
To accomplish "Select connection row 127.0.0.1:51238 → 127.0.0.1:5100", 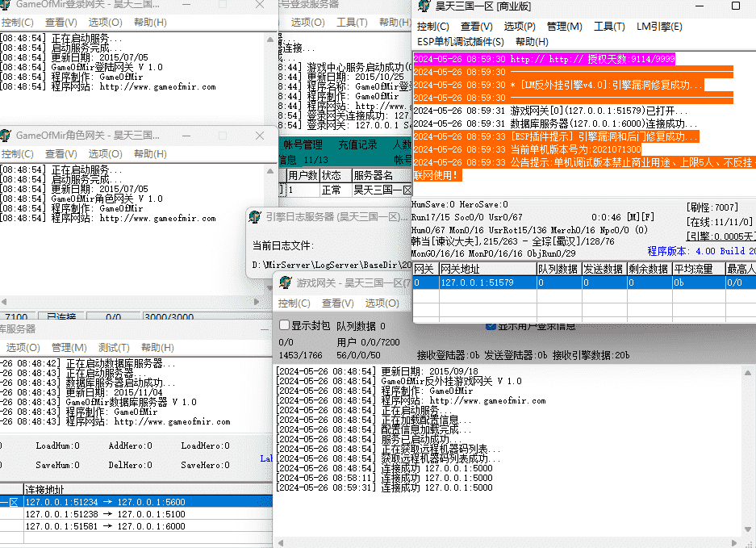I will [x=136, y=514].
